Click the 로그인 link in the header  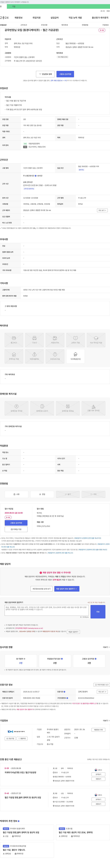[x=103, y=11]
